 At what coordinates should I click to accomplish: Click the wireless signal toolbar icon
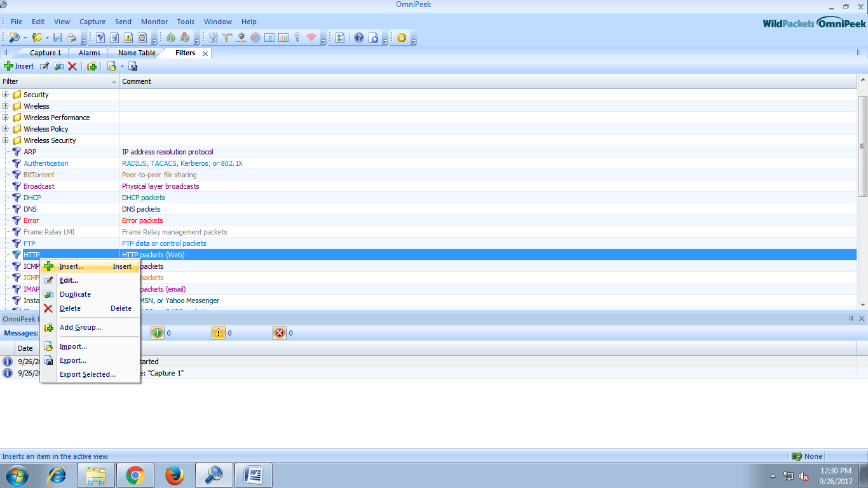click(311, 37)
